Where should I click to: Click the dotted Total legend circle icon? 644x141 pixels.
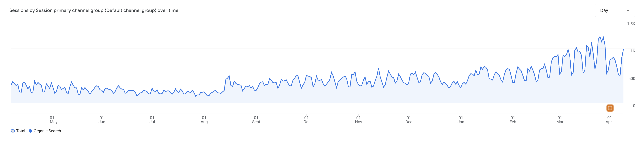(x=13, y=131)
